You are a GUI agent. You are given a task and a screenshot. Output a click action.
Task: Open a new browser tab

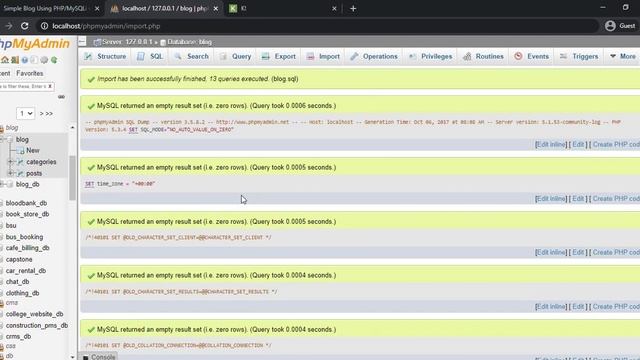click(353, 9)
